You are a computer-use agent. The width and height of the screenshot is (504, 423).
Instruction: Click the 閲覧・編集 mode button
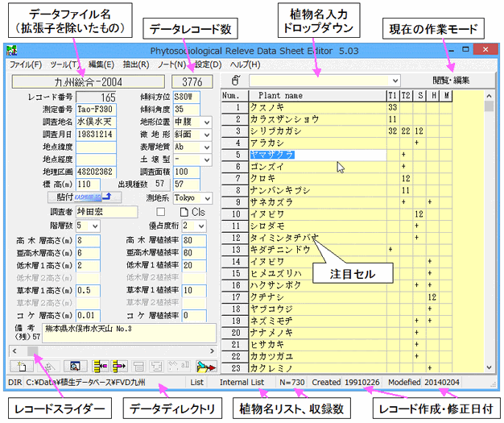(451, 81)
